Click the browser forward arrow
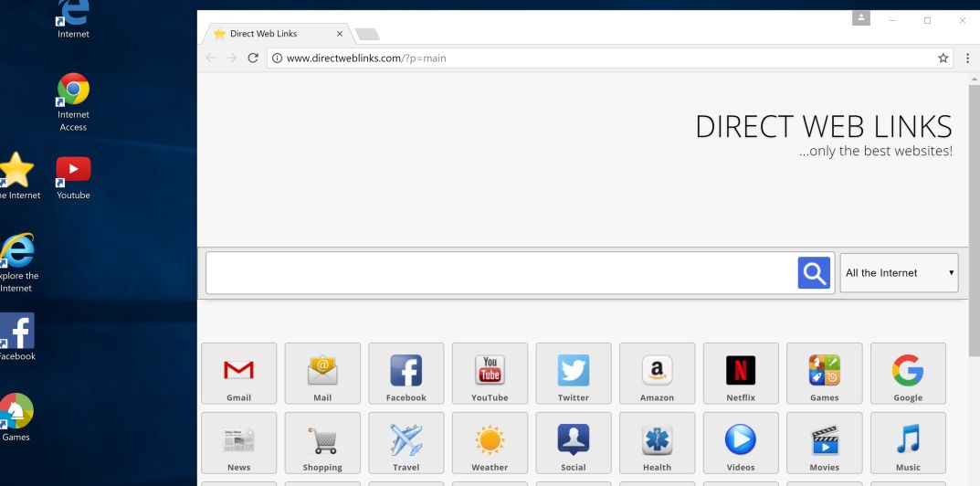The height and width of the screenshot is (486, 980). [x=232, y=58]
